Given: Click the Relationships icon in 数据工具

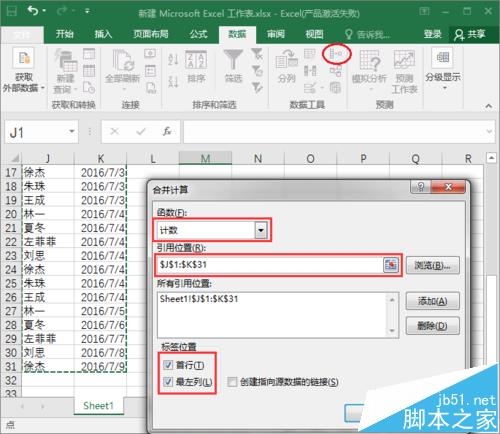Looking at the screenshot, I should click(336, 71).
